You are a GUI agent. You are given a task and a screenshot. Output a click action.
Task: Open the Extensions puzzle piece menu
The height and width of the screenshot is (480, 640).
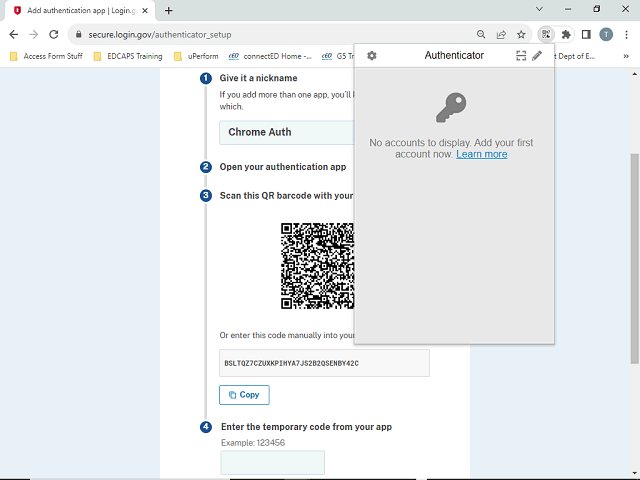[x=566, y=35]
